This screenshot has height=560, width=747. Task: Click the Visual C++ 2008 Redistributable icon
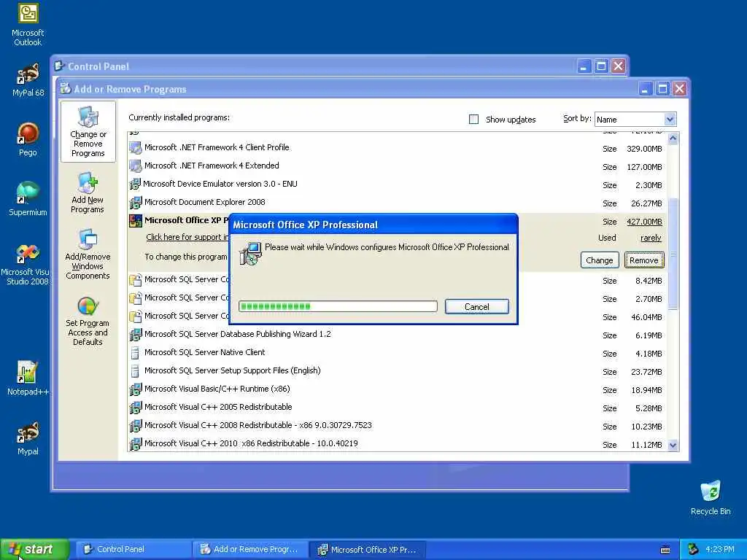tap(135, 425)
